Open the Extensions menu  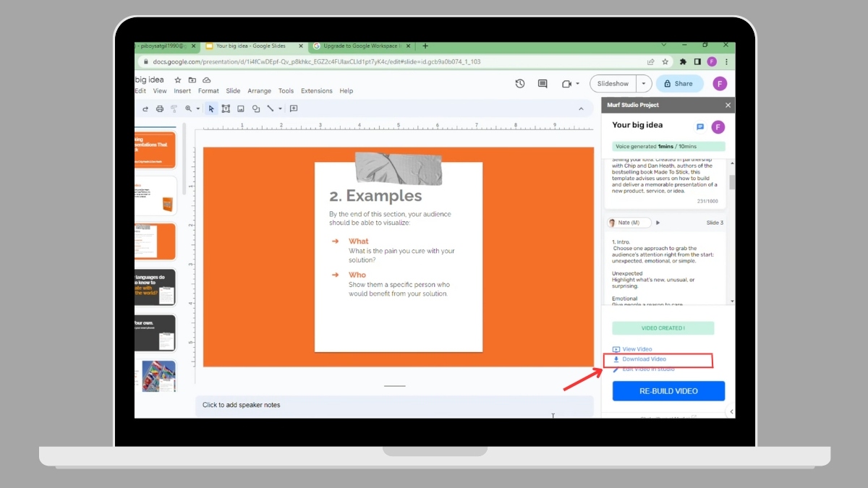pyautogui.click(x=316, y=91)
